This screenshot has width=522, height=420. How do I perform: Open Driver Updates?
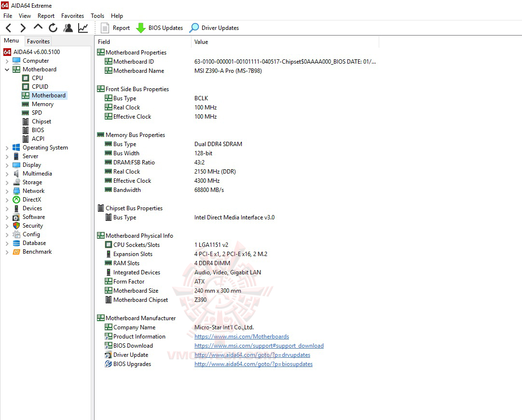click(214, 28)
